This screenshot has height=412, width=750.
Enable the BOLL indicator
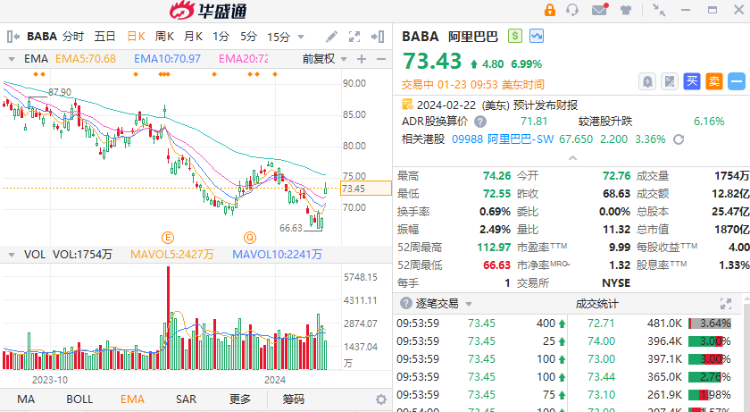79,400
